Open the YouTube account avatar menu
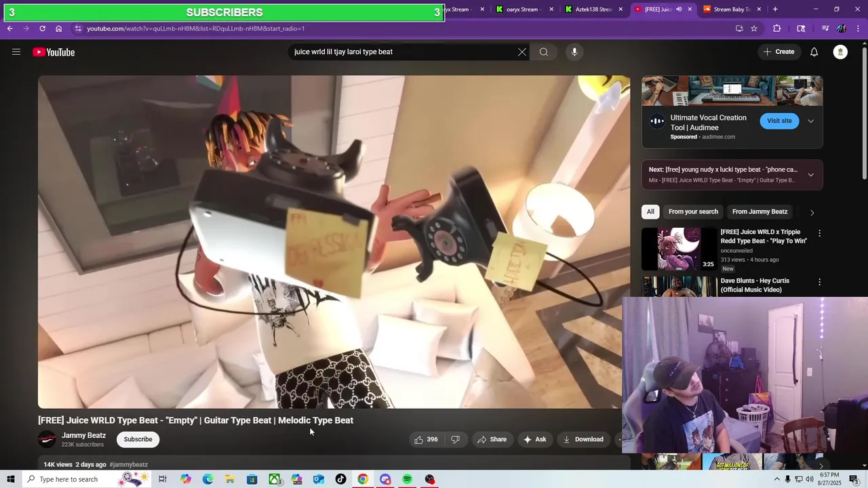The image size is (868, 488). pos(840,52)
